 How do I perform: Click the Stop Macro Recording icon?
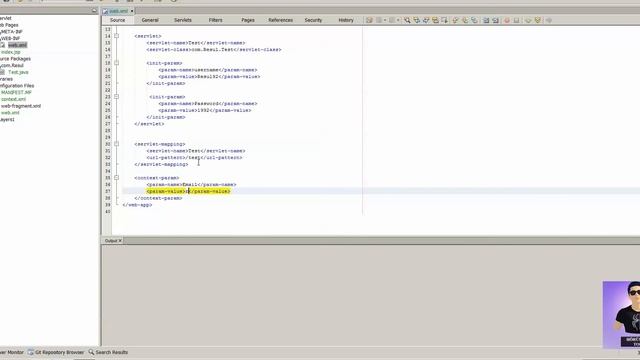(x=516, y=20)
